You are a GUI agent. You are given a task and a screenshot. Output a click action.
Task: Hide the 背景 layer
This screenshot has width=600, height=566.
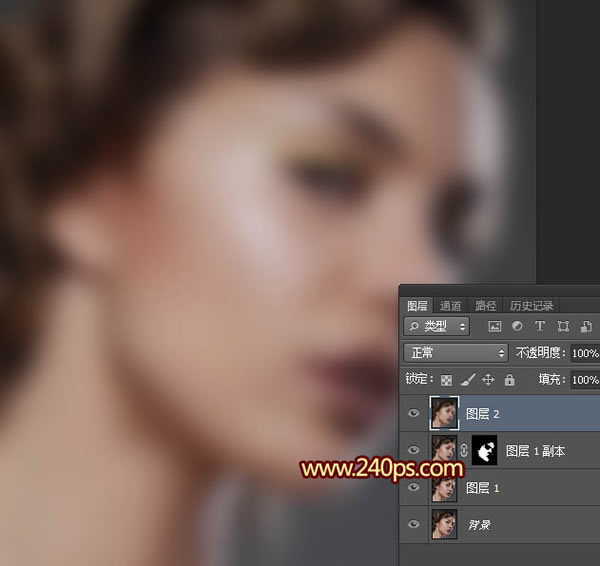(x=413, y=524)
